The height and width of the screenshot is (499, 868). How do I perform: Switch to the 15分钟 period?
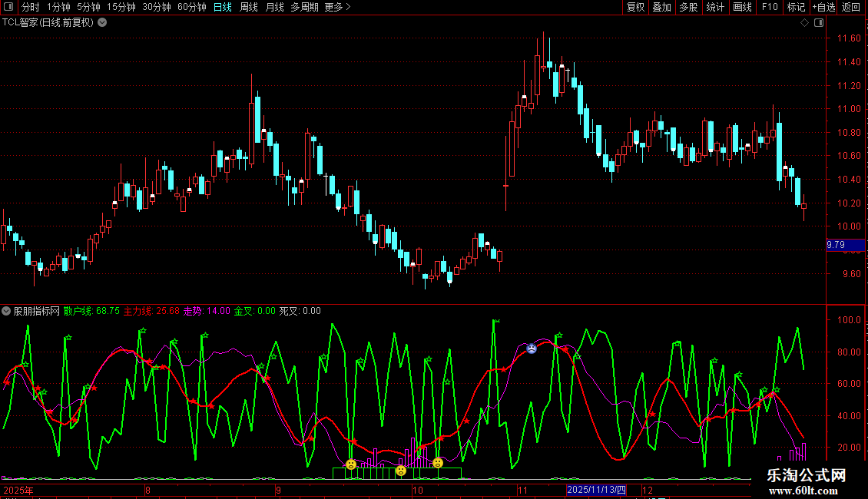pyautogui.click(x=121, y=7)
